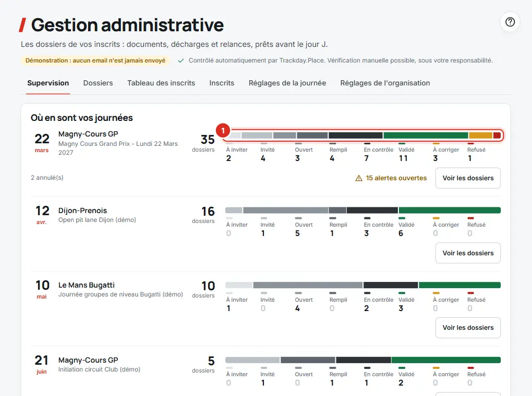Screen dimensions: 532x396
Task: Click Ouvert count 4 in Le Mans Bugatti row
Action: pos(297,308)
